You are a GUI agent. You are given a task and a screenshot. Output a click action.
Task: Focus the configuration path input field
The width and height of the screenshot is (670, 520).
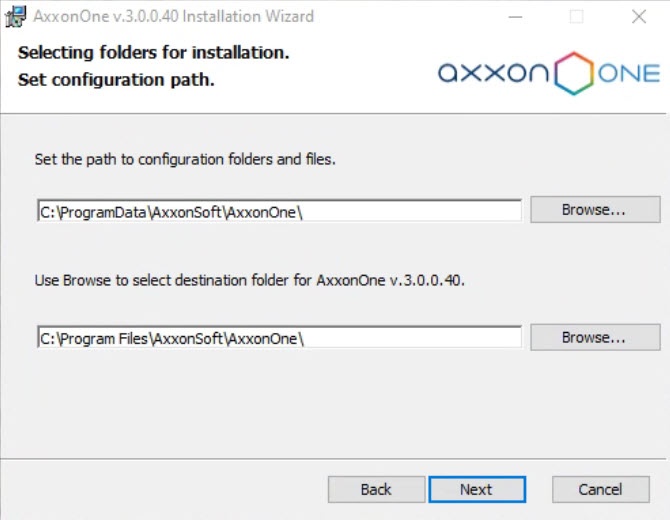tap(278, 210)
